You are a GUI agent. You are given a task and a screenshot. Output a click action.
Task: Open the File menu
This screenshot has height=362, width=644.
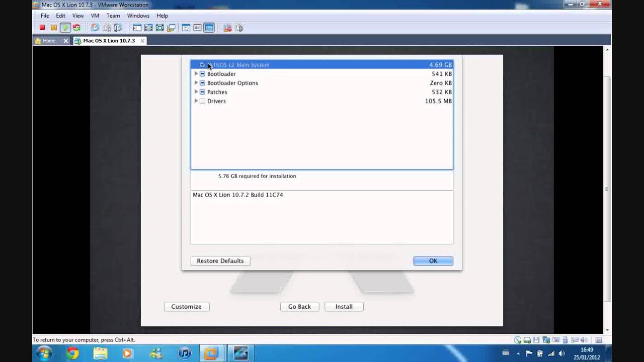click(x=45, y=16)
